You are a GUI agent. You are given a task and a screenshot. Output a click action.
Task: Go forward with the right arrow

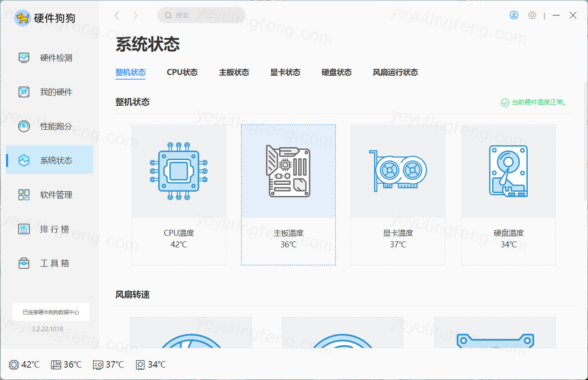[x=136, y=15]
